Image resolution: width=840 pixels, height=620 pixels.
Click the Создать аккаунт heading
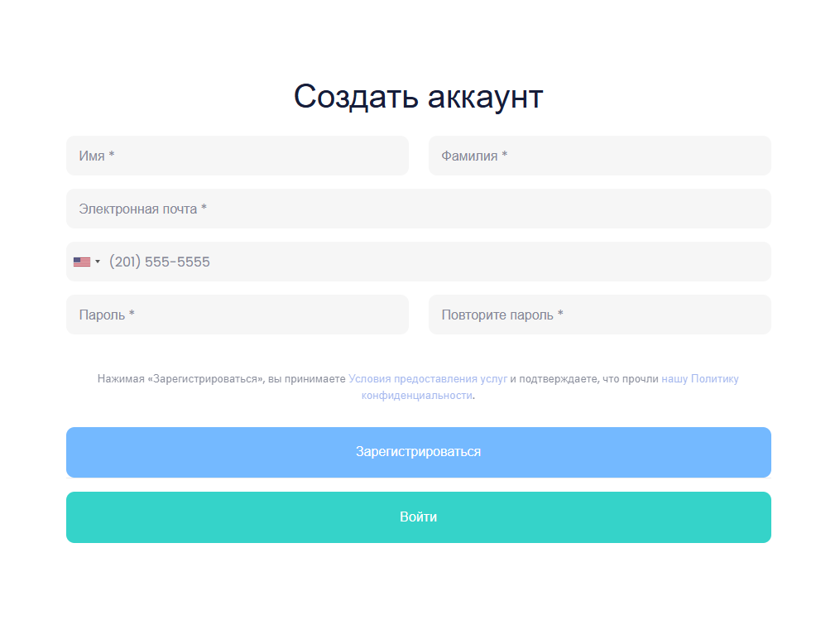point(418,97)
